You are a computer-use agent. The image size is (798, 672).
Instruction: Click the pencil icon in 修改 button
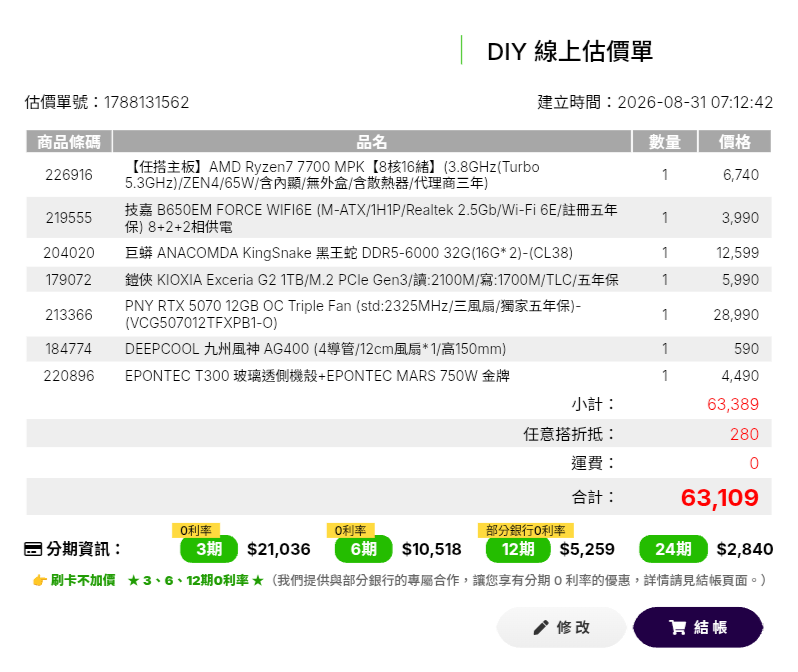point(541,628)
